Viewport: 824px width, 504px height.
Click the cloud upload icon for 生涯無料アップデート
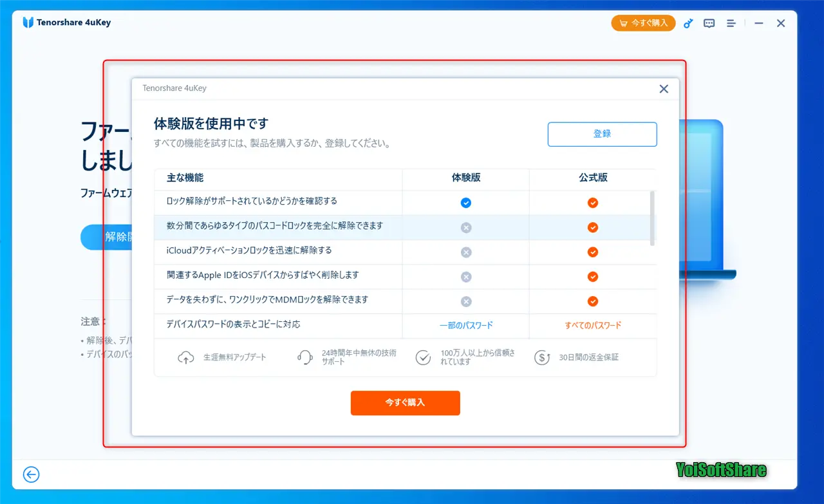(x=185, y=358)
